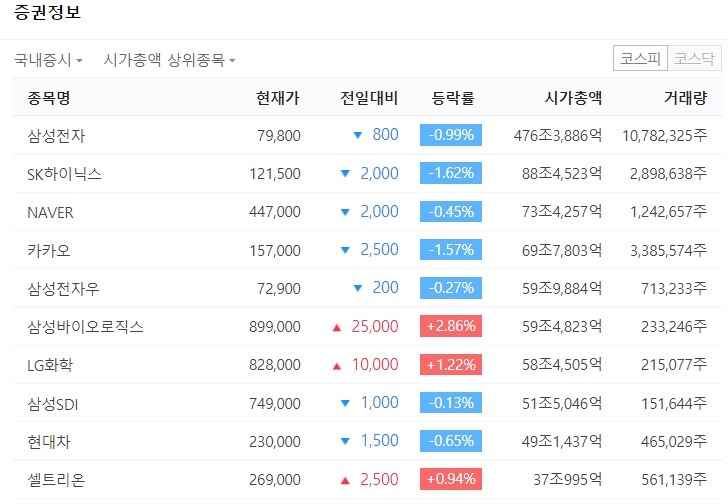Open the SK하이닉스 stock link

[64, 174]
